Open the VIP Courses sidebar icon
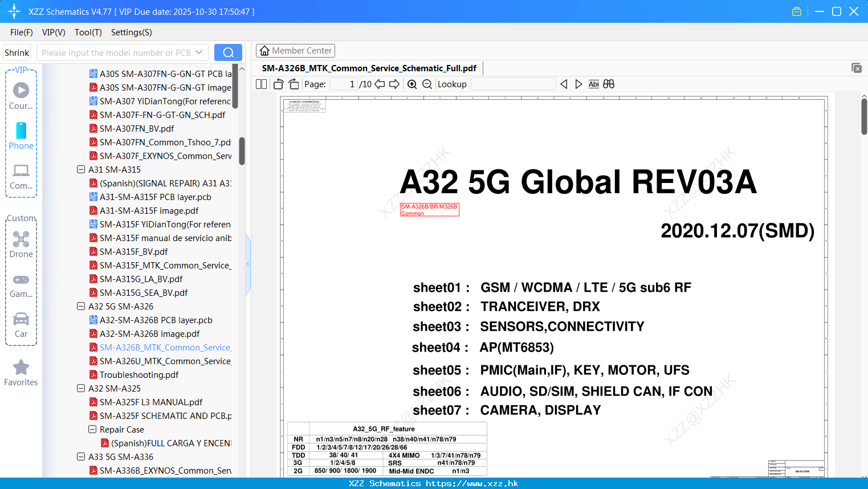The image size is (868, 489). tap(21, 96)
